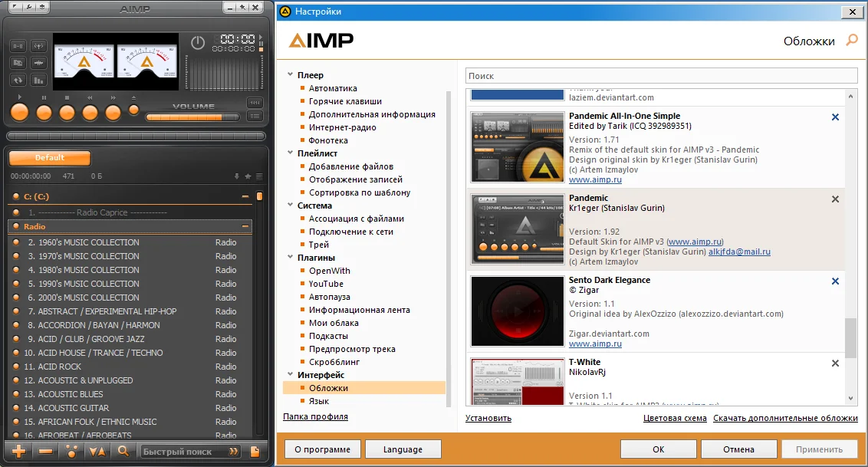
Task: Collapse the Radio group in playlist
Action: pos(245,226)
